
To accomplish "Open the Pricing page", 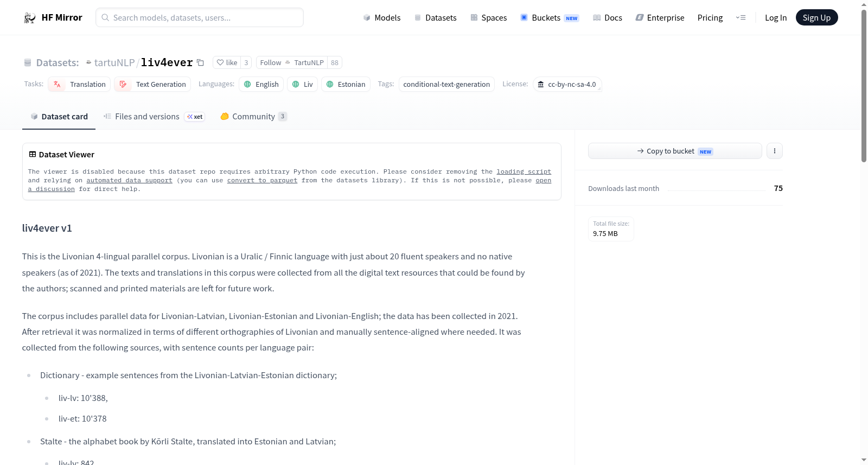I will point(710,18).
